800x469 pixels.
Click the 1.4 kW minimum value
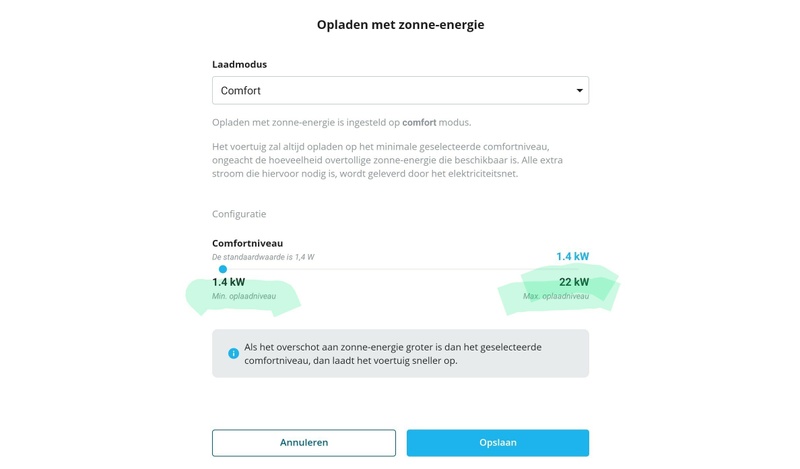point(228,282)
